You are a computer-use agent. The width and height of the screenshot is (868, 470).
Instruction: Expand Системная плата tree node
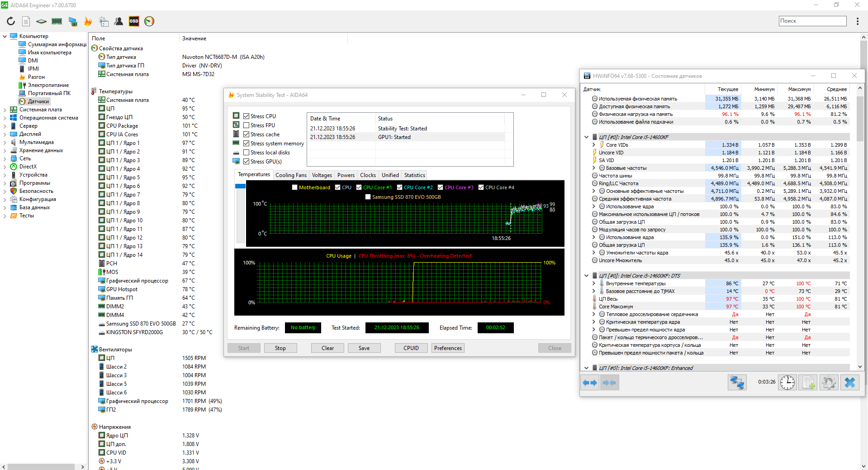pyautogui.click(x=5, y=110)
